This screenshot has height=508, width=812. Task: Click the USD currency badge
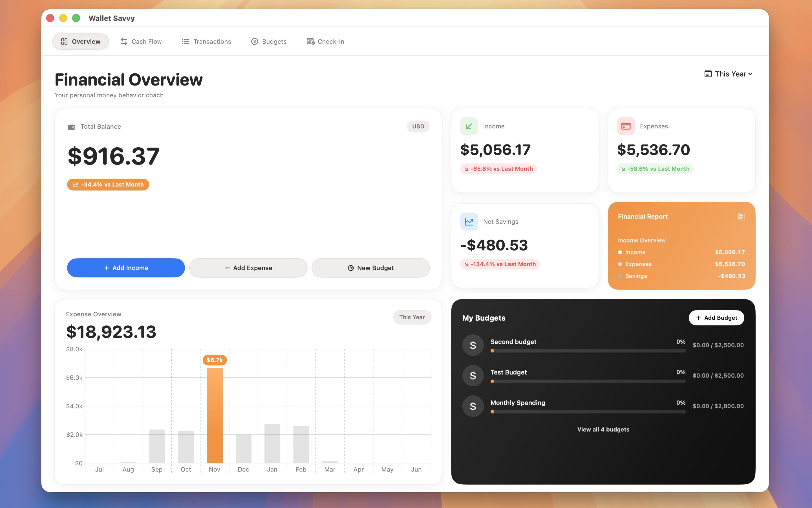click(x=418, y=126)
